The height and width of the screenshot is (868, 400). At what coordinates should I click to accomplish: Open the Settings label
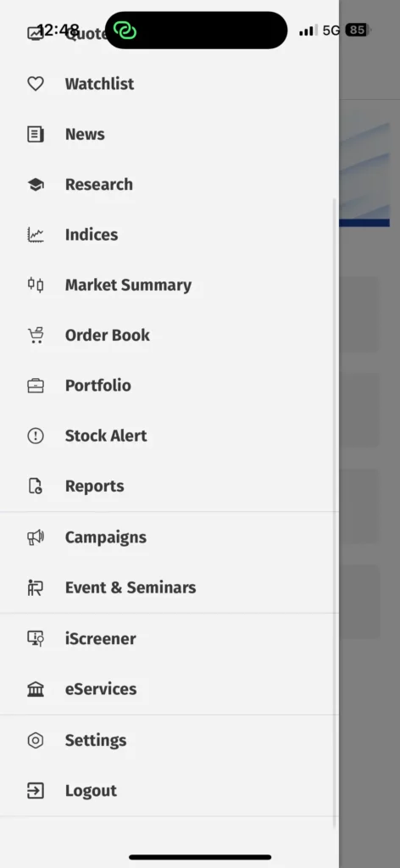[96, 741]
